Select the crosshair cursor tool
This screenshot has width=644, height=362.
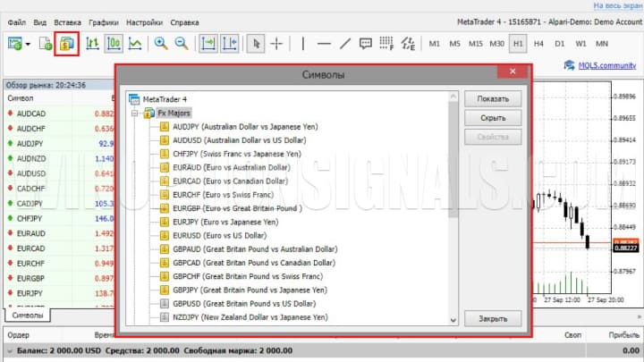277,43
